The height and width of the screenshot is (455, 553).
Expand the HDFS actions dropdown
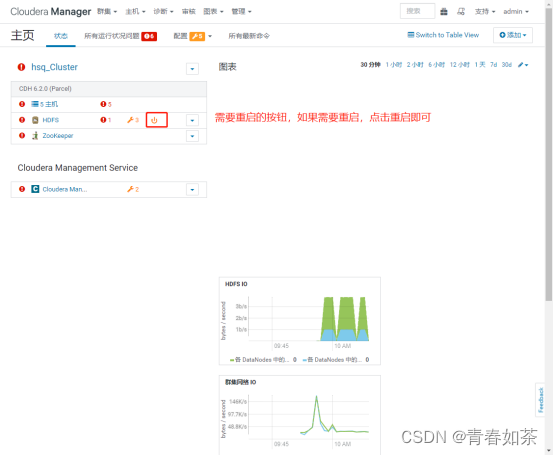coord(192,120)
